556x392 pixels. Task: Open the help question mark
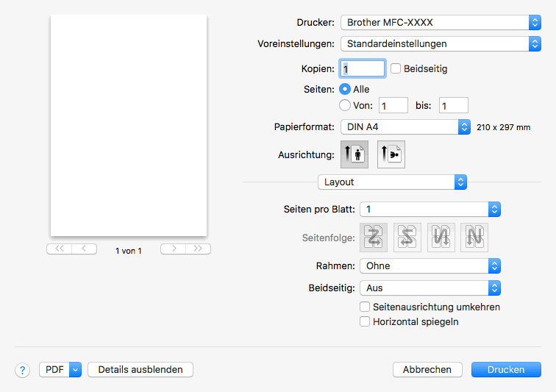tap(22, 371)
